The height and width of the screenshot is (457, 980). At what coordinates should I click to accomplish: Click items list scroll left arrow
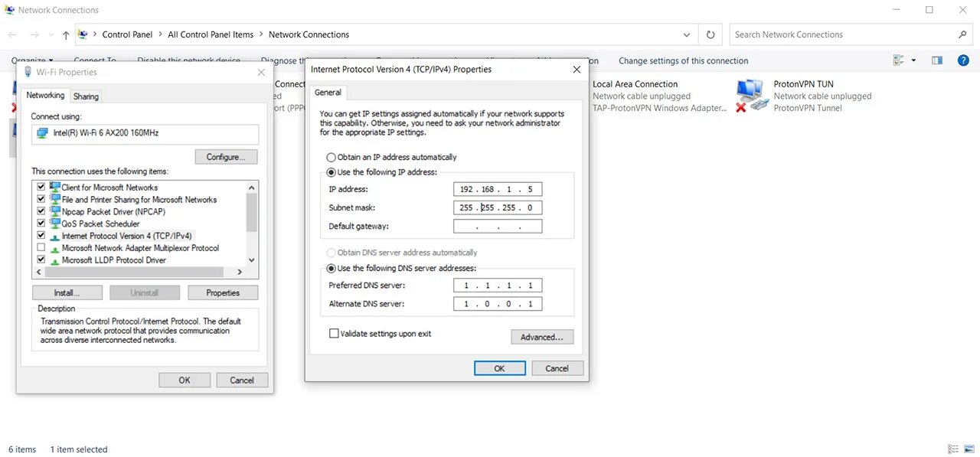tap(38, 273)
